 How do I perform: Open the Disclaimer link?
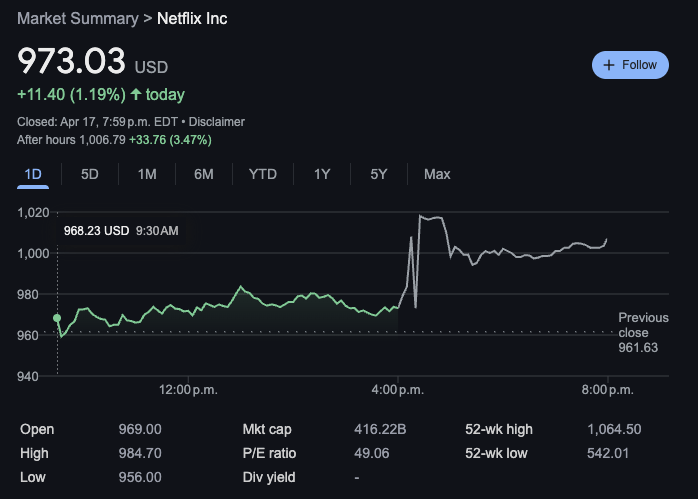click(x=217, y=122)
